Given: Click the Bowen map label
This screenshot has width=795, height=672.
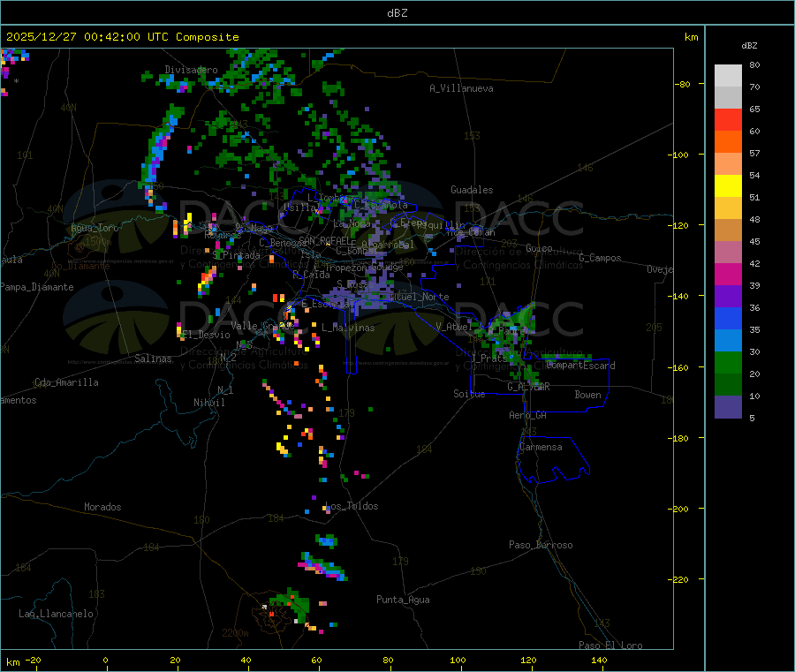Looking at the screenshot, I should [588, 395].
